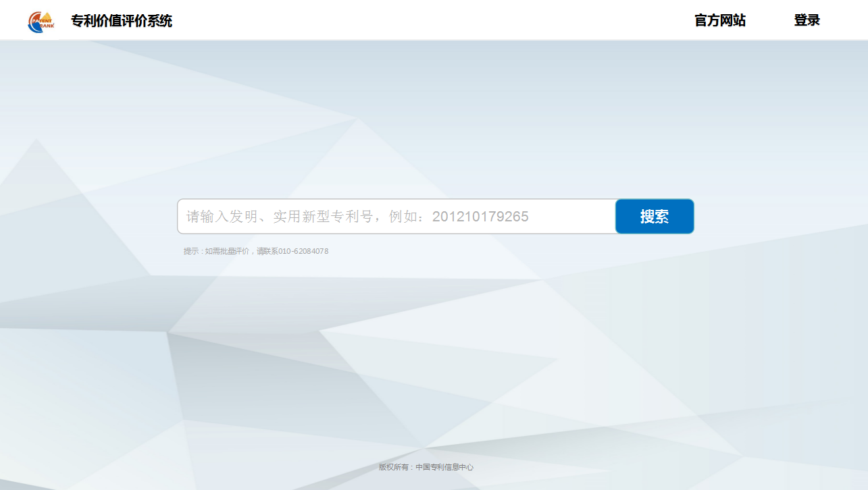Click the 提示 batch evaluation hint line
Screen dimensions: 868x490
coord(256,251)
